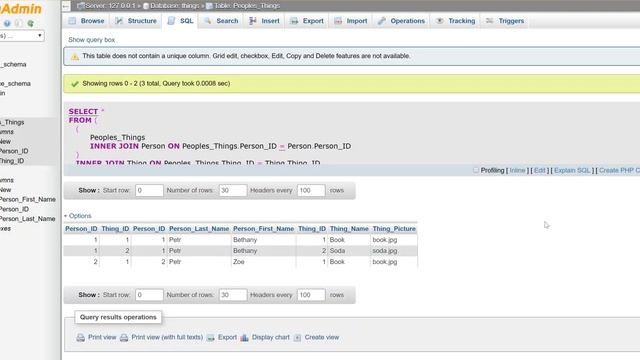Click the SELECT keyword in the query
Screen dimensions: 640x360
coord(83,111)
